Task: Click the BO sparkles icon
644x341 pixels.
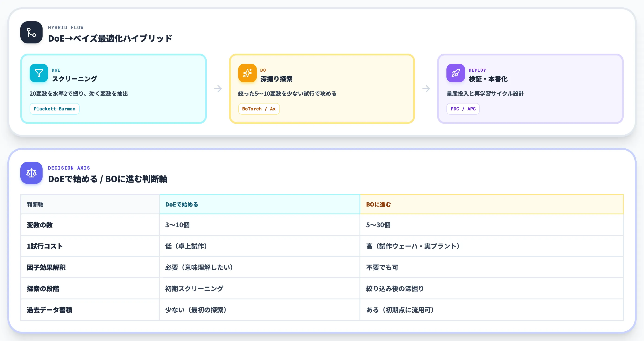Action: tap(247, 73)
